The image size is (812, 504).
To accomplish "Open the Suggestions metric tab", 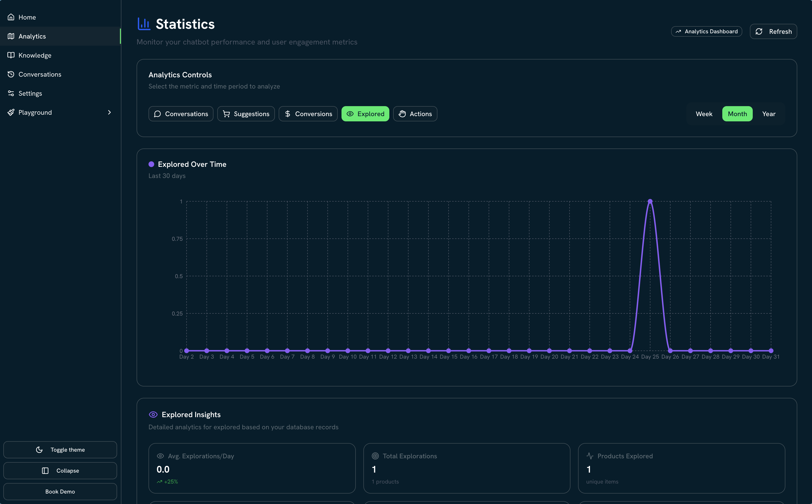I will tap(246, 114).
